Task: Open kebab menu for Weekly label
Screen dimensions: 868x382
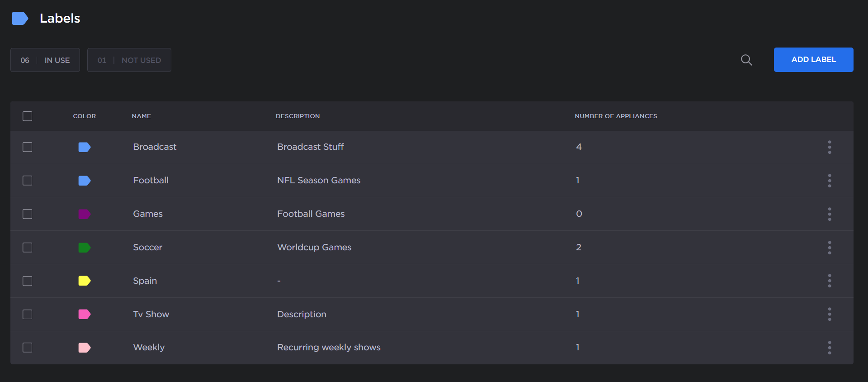Action: (829, 348)
